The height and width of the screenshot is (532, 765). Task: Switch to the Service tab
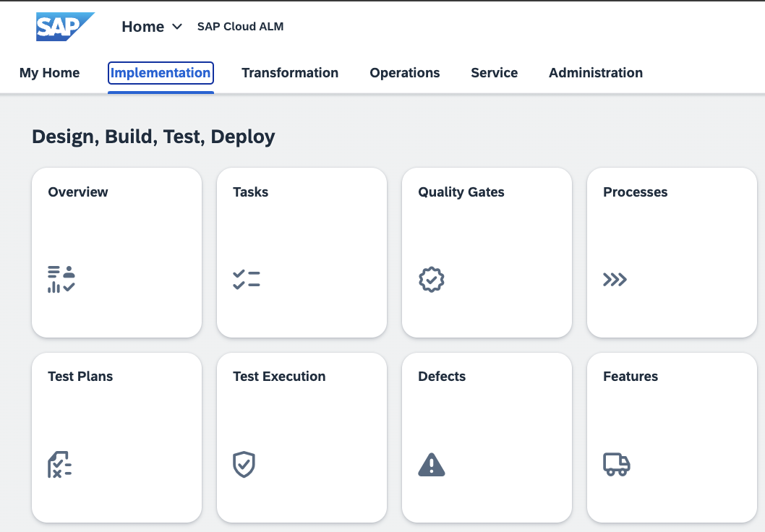click(x=494, y=73)
